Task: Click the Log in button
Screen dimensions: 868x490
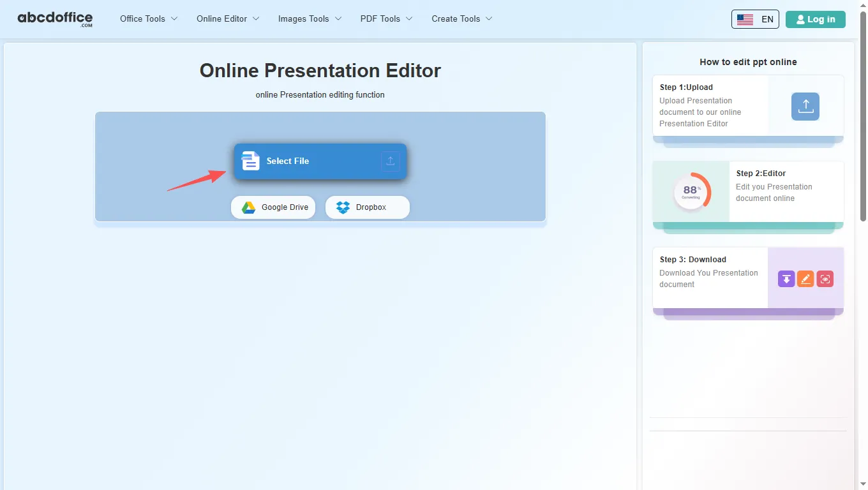Action: pos(816,20)
